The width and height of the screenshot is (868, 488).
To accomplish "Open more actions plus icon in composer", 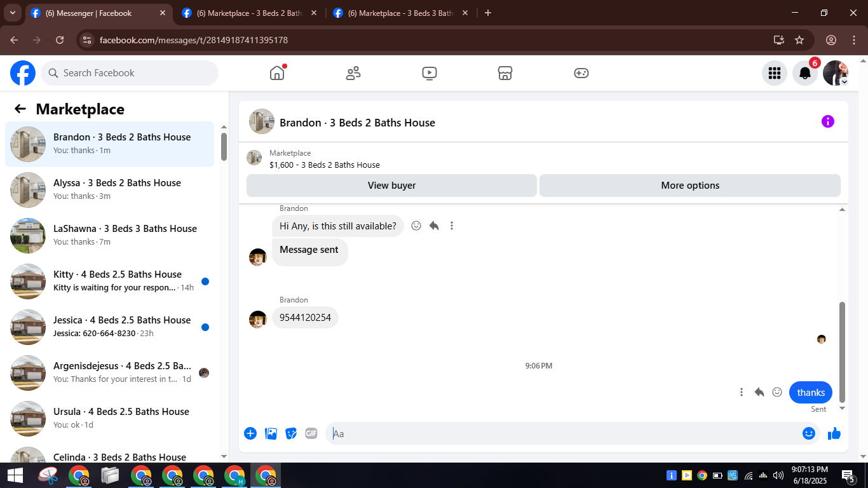I will point(250,433).
